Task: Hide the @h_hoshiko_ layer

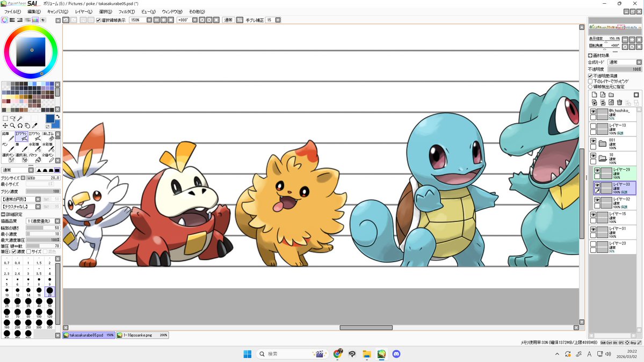Action: [x=593, y=111]
